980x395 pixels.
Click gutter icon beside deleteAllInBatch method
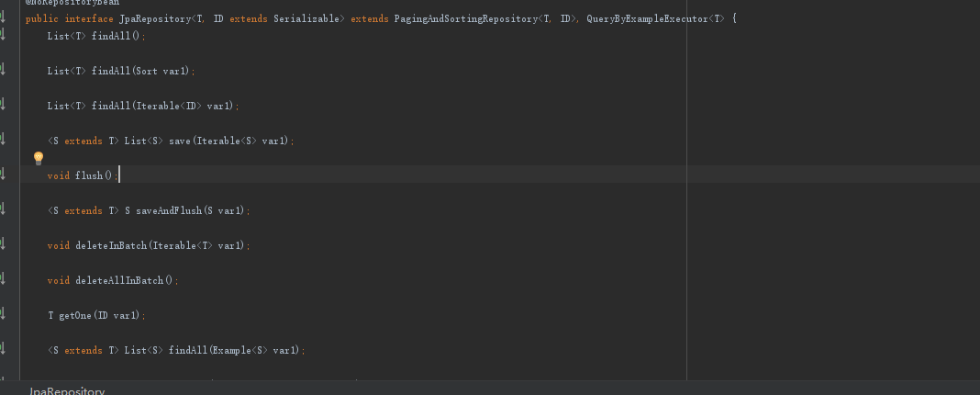click(3, 279)
